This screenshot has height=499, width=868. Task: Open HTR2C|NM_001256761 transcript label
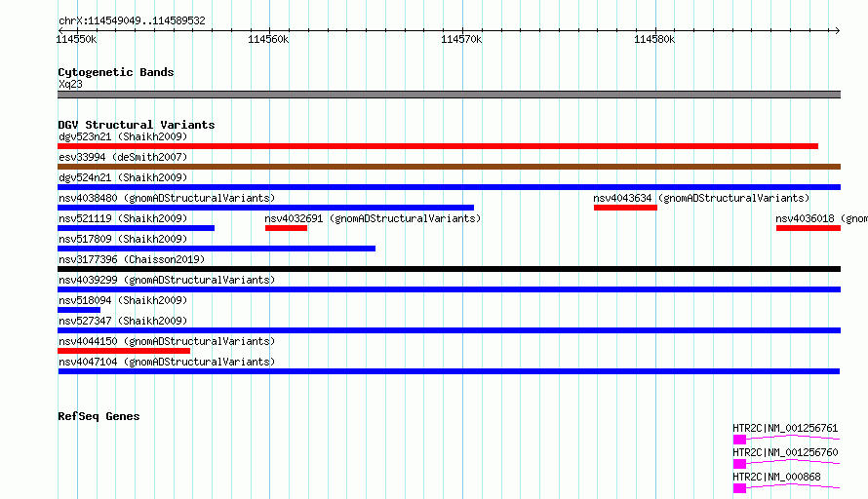pyautogui.click(x=785, y=428)
